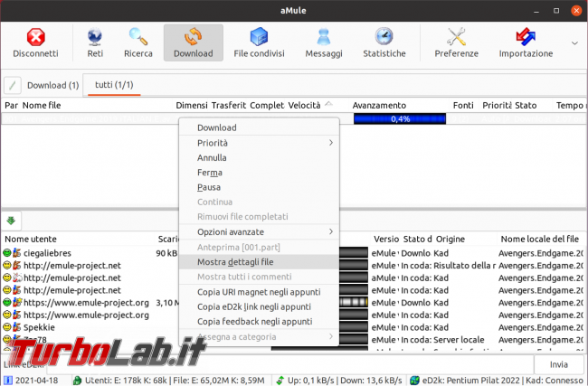Click the Nome utente column header
The height and width of the screenshot is (386, 588).
pos(31,239)
